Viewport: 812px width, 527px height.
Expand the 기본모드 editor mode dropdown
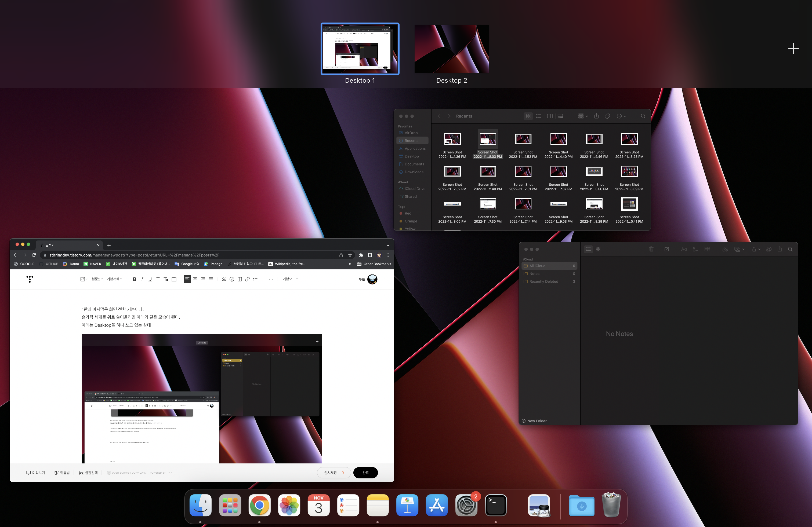point(290,279)
